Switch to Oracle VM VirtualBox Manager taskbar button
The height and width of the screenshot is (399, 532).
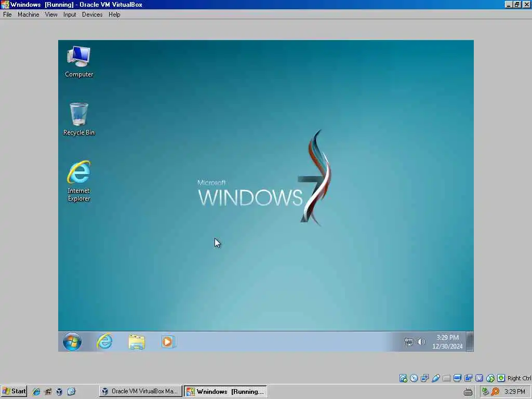(x=140, y=391)
